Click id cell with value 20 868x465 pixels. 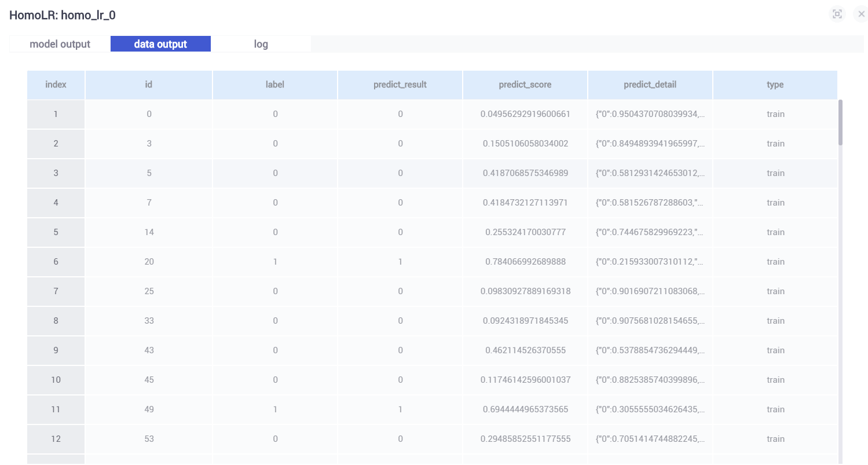(149, 262)
